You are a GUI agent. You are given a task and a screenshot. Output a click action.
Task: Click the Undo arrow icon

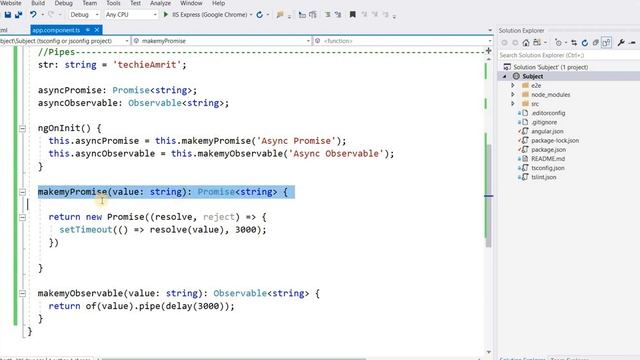pos(33,14)
